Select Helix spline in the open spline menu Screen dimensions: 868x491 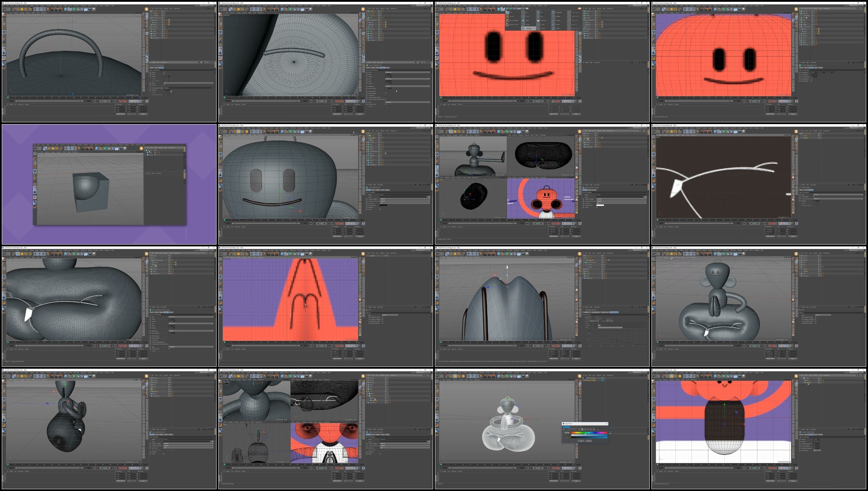525,20
